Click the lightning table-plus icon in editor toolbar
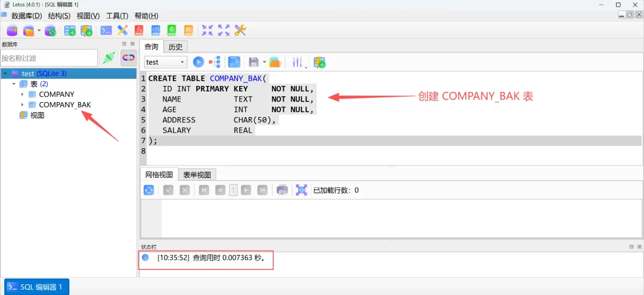This screenshot has width=644, height=295. click(x=320, y=62)
